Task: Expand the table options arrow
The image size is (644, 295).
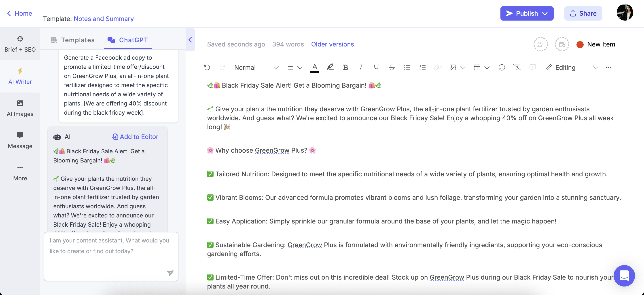Action: 487,68
